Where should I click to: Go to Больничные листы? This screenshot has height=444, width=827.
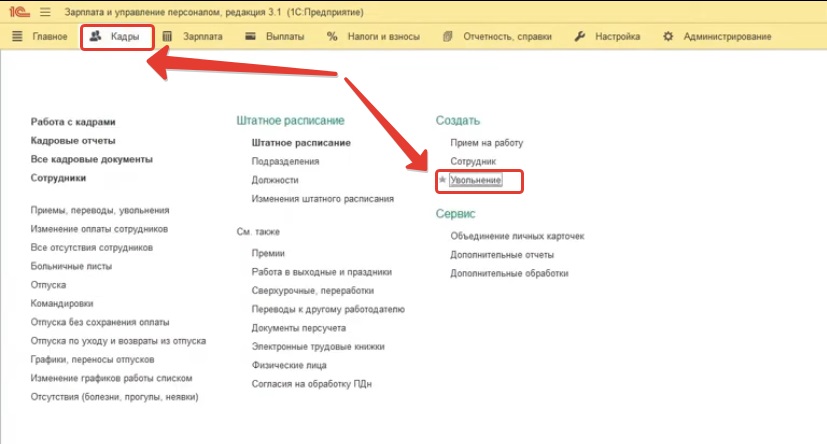point(71,266)
